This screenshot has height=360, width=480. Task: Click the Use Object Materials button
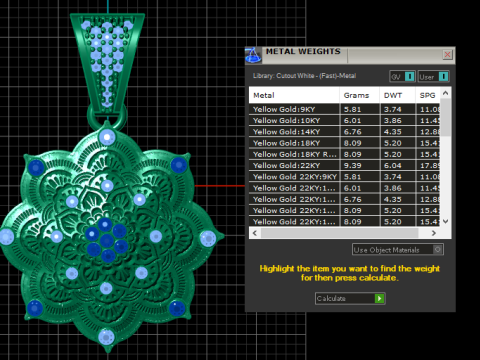click(398, 250)
